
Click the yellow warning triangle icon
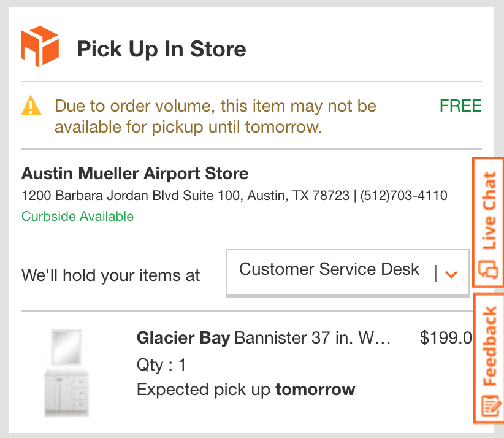coord(31,107)
